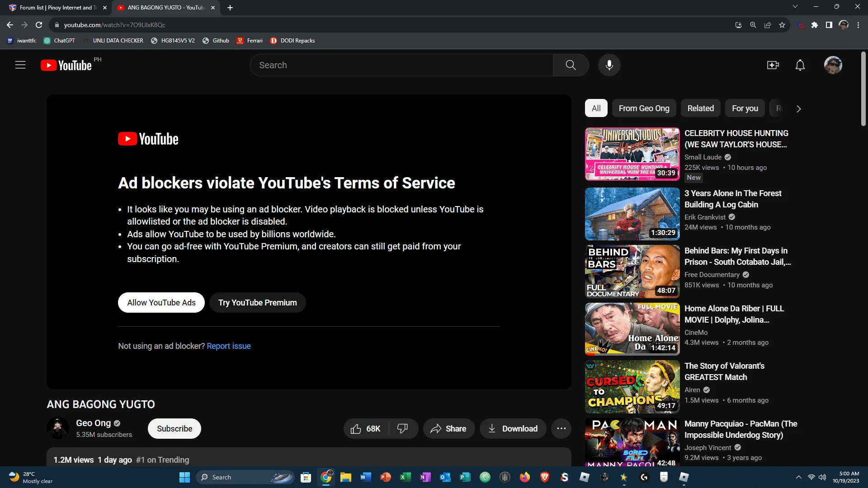Click into the YouTube search field
This screenshot has width=868, height=488.
click(401, 65)
